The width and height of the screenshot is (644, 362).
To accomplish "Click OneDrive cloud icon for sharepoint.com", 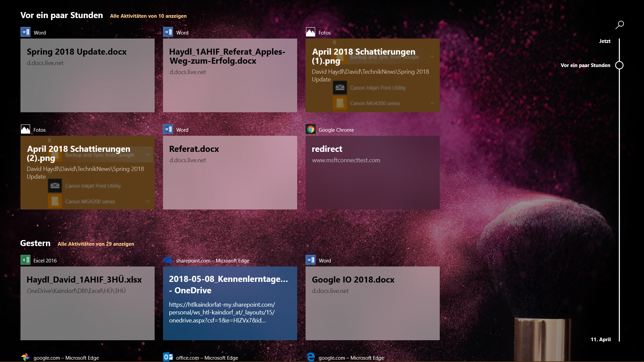I will pos(168,260).
